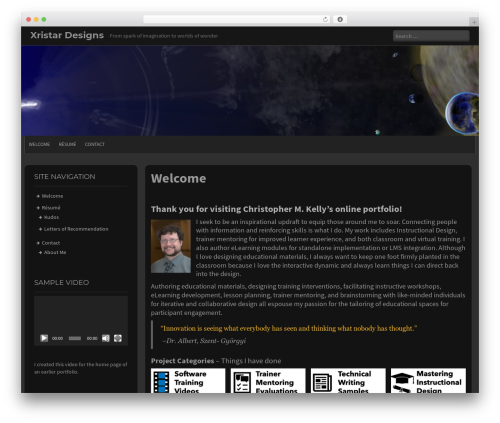Click the browser address bar

click(236, 19)
